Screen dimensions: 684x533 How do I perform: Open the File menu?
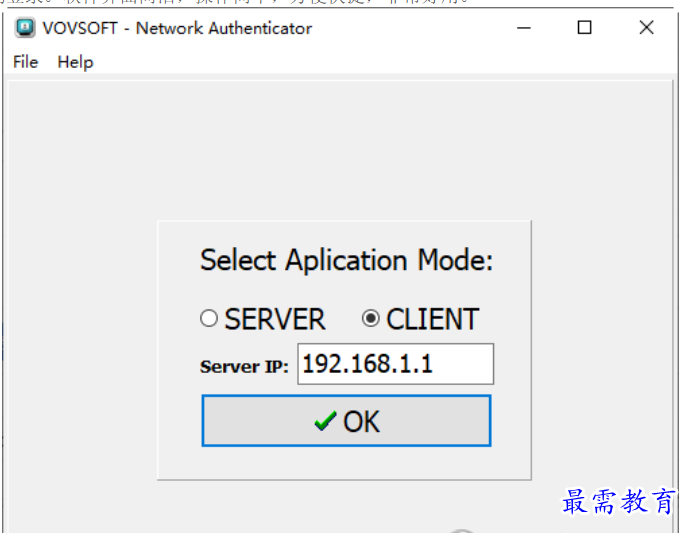[x=26, y=62]
